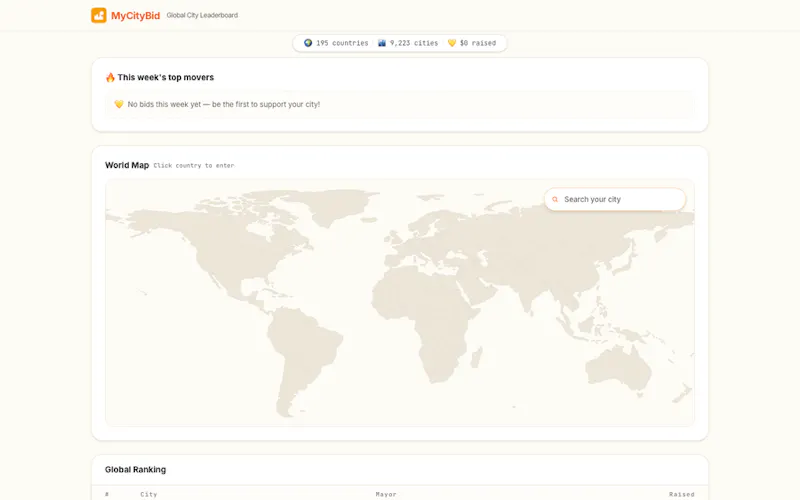Click the globe icon beside 195 countries
Image resolution: width=800 pixels, height=500 pixels.
308,43
